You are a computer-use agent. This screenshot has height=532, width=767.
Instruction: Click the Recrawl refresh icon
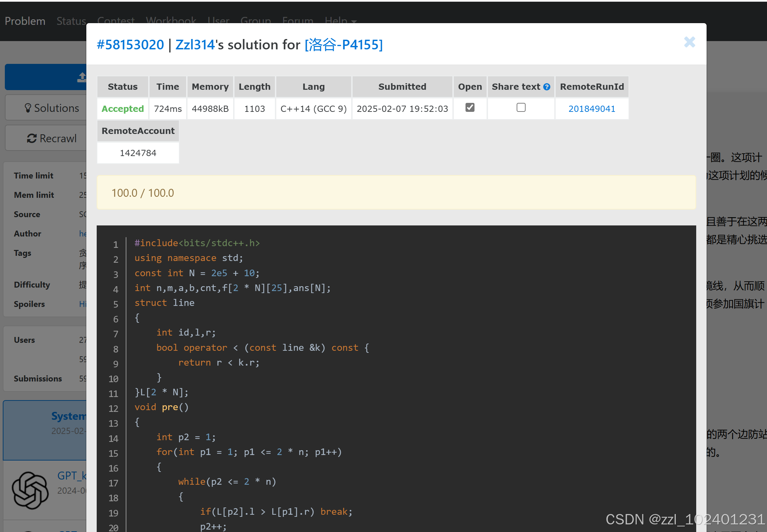click(x=32, y=138)
